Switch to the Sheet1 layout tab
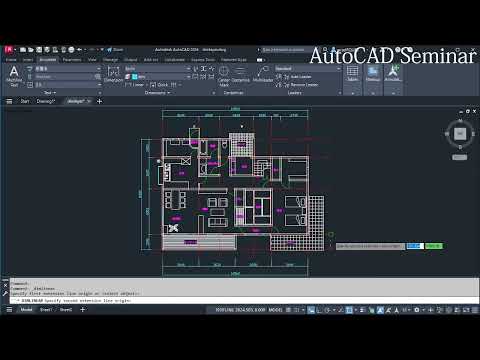Image resolution: width=480 pixels, height=360 pixels. point(46,310)
